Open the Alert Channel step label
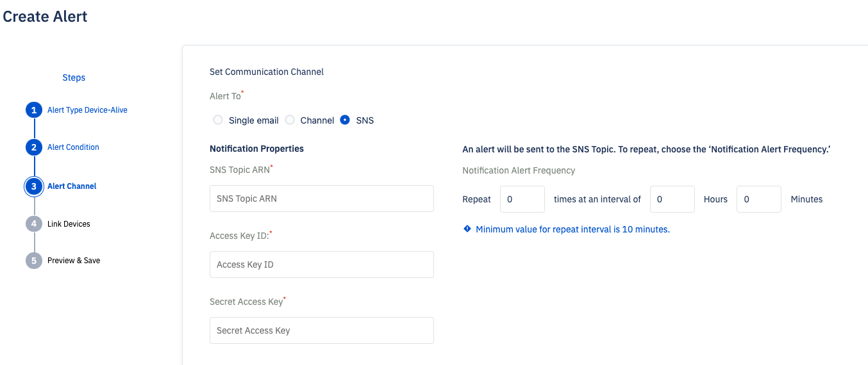The height and width of the screenshot is (365, 868). [x=72, y=186]
